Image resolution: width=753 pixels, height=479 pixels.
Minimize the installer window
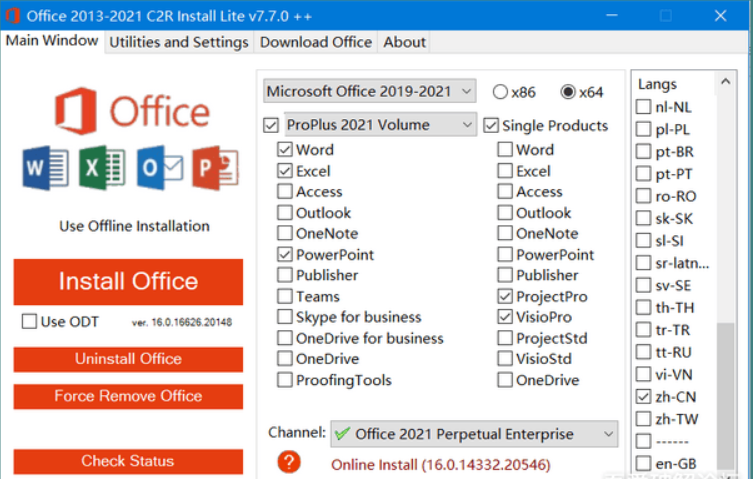[611, 15]
